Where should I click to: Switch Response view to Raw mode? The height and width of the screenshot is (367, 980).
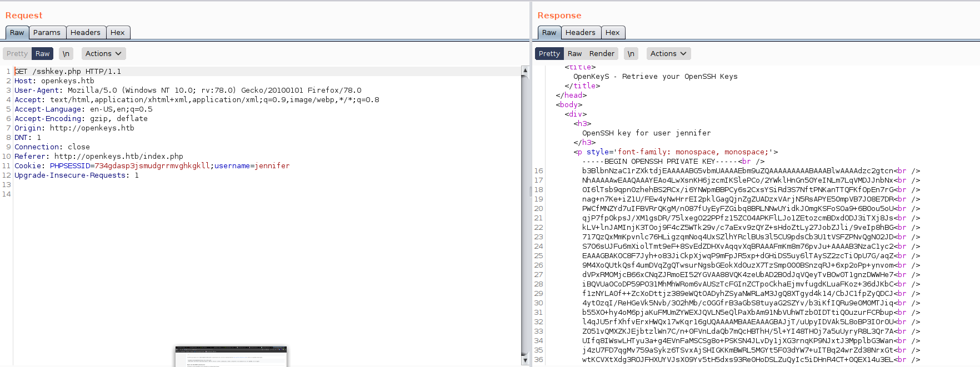click(x=574, y=54)
